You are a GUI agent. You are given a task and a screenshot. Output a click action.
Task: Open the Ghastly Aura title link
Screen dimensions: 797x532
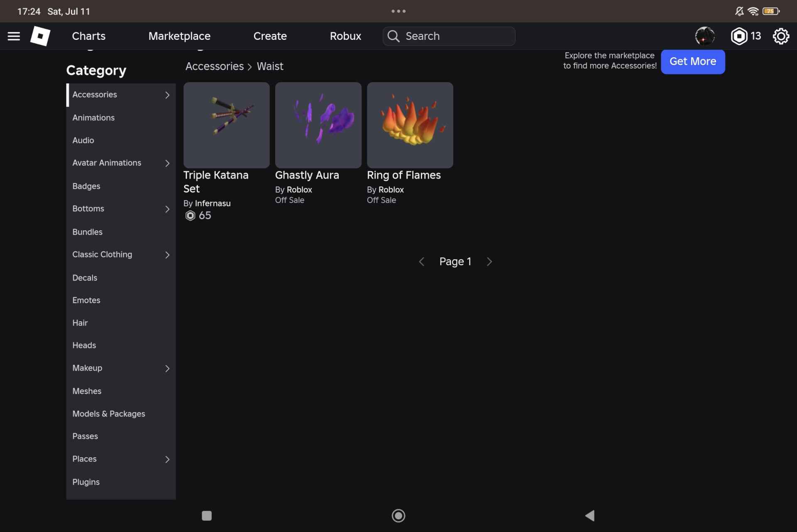(x=307, y=175)
